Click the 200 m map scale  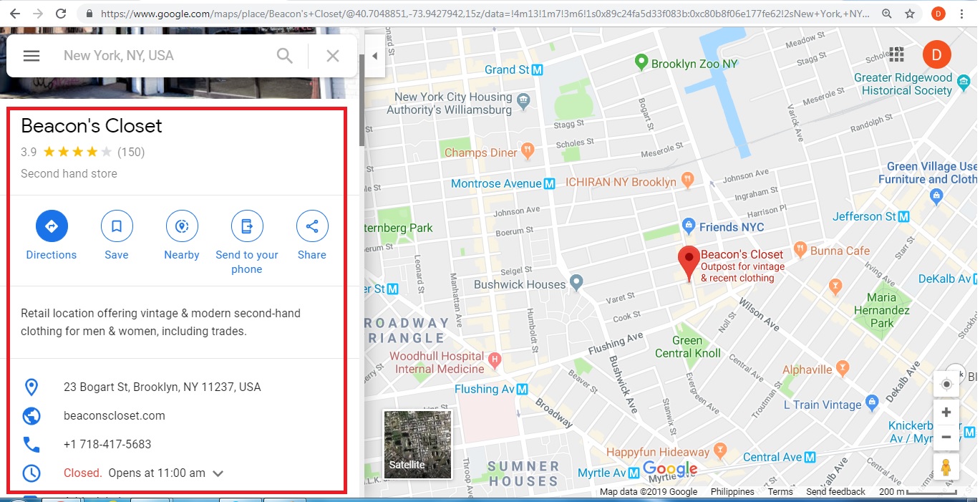[x=918, y=492]
